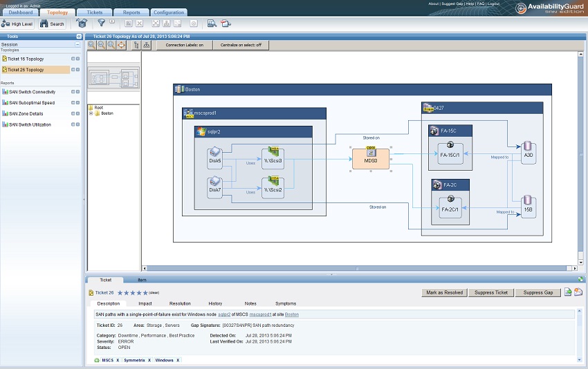This screenshot has width=588, height=369.
Task: Open the Search tool with binoculars icon
Action: (52, 24)
